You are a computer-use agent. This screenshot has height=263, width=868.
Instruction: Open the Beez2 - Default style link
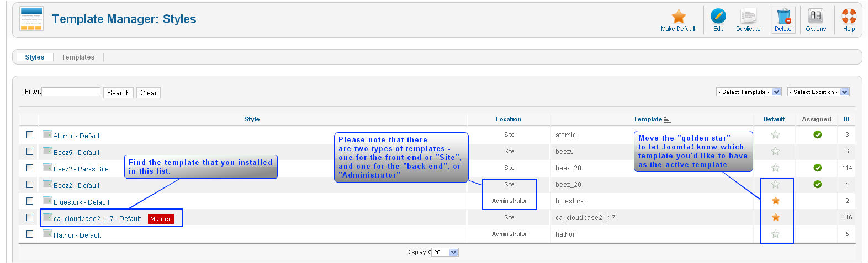[77, 186]
